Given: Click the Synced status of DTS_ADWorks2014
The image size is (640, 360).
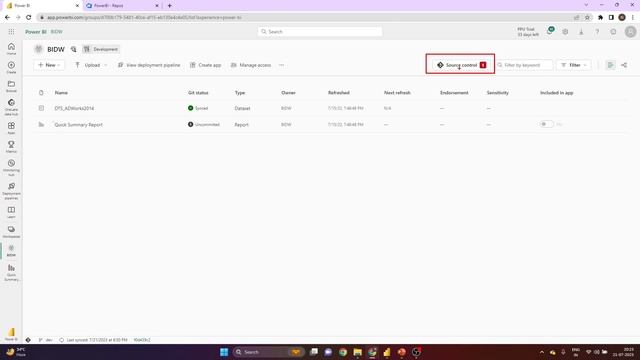Looking at the screenshot, I should point(198,108).
